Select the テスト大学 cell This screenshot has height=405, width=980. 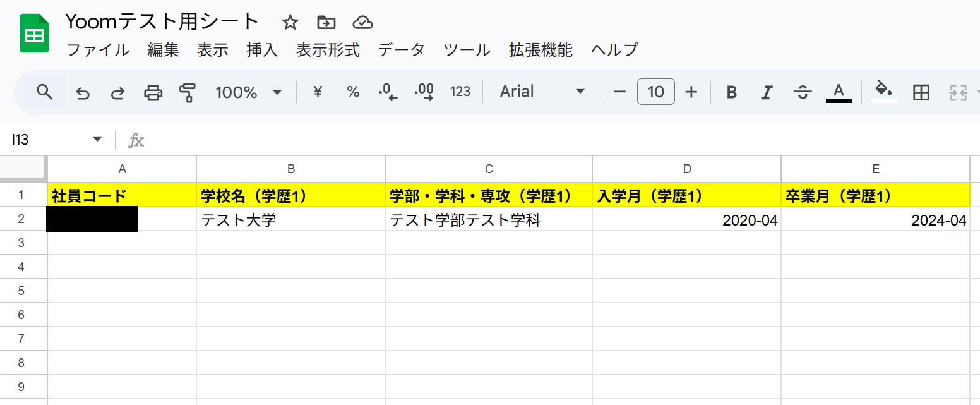291,219
